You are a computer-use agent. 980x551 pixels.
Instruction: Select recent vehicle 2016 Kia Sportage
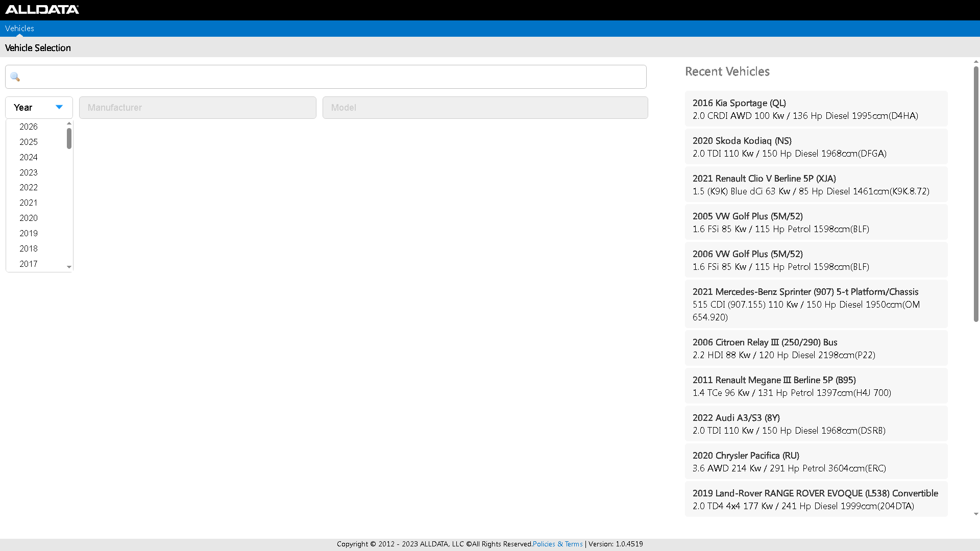pyautogui.click(x=816, y=109)
